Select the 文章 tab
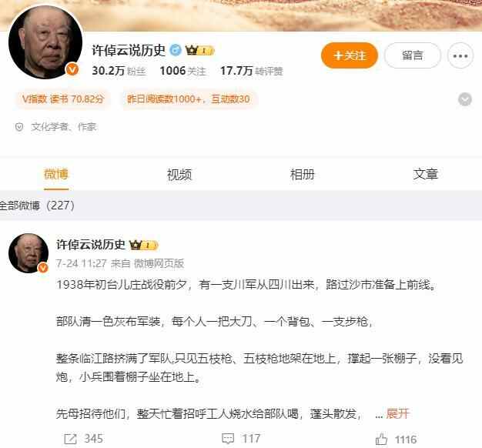 tap(425, 175)
